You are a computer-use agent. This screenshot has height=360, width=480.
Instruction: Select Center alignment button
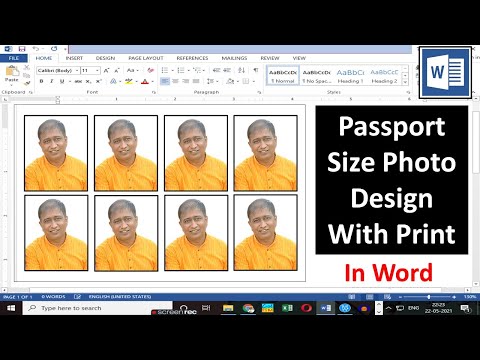click(x=175, y=81)
